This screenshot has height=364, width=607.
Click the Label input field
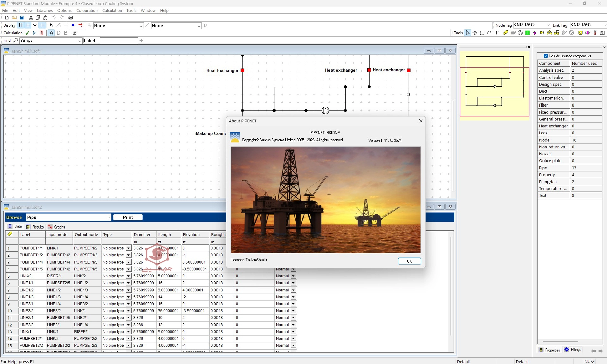tap(119, 40)
